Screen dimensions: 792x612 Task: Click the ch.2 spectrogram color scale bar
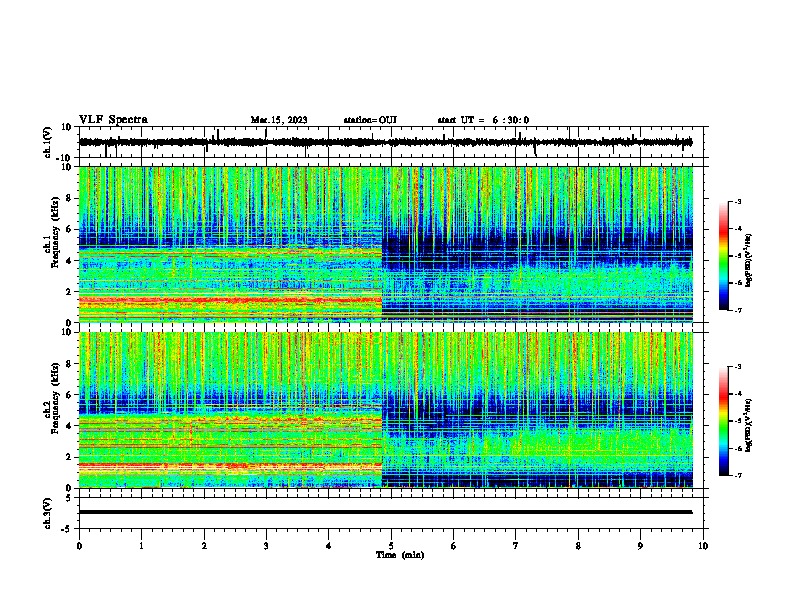pyautogui.click(x=723, y=421)
